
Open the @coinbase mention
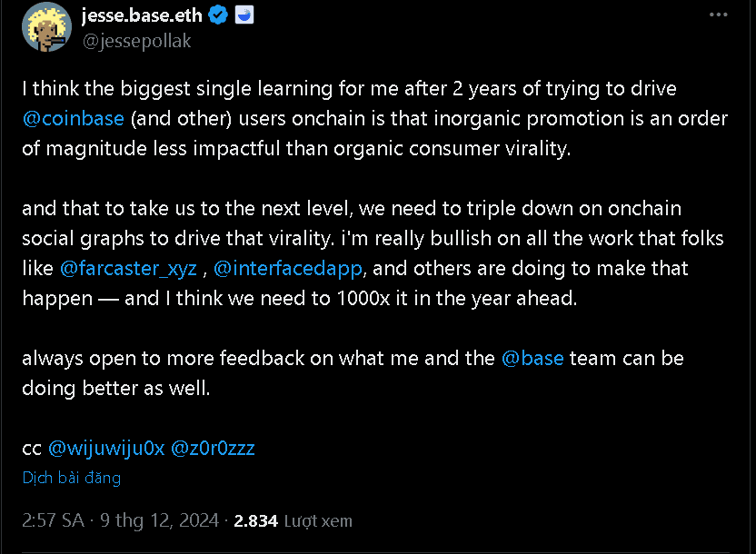(75, 119)
